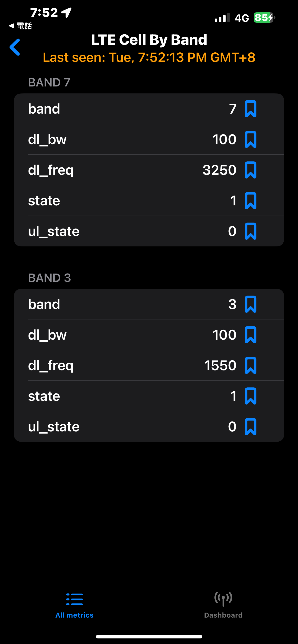Screen dimensions: 298x644
Task: Bookmark Band 3 dl_freq 1550
Action: [x=250, y=366]
